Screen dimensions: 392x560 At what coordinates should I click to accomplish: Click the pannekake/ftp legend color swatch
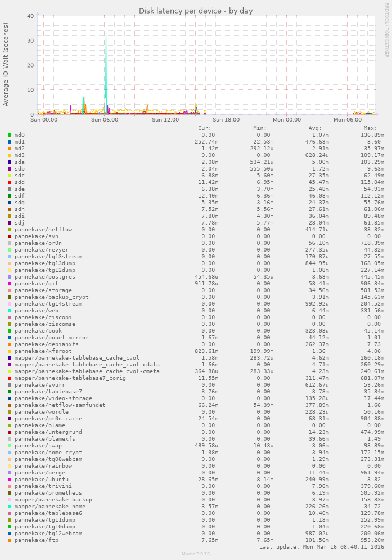[x=10, y=540]
